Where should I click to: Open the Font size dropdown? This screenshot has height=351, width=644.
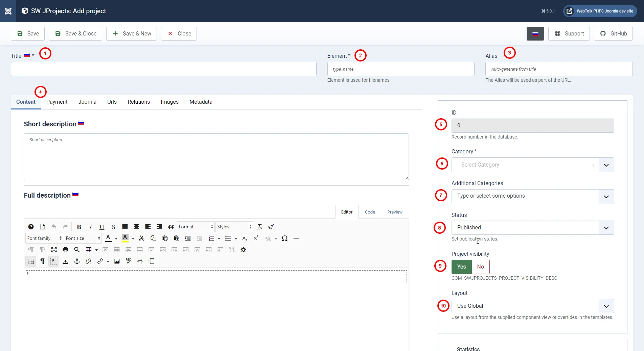(83, 238)
